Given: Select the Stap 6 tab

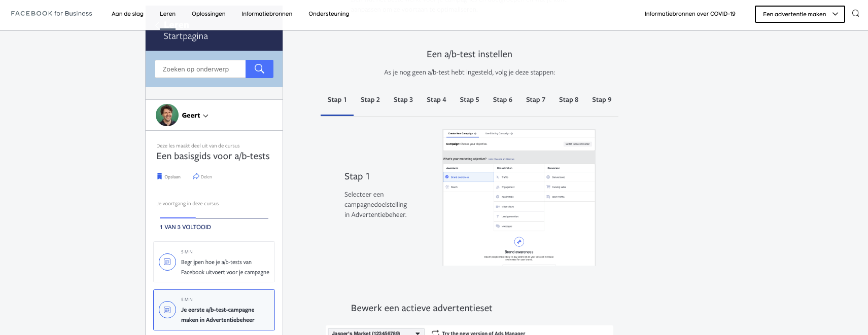Looking at the screenshot, I should click(x=502, y=100).
